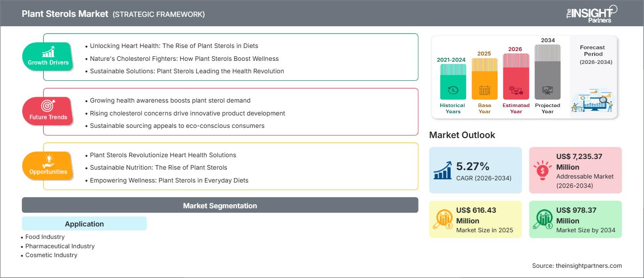Image resolution: width=644 pixels, height=278 pixels.
Task: Click 'Sustainable sourcing appeals' bullet
Action: pyautogui.click(x=177, y=126)
